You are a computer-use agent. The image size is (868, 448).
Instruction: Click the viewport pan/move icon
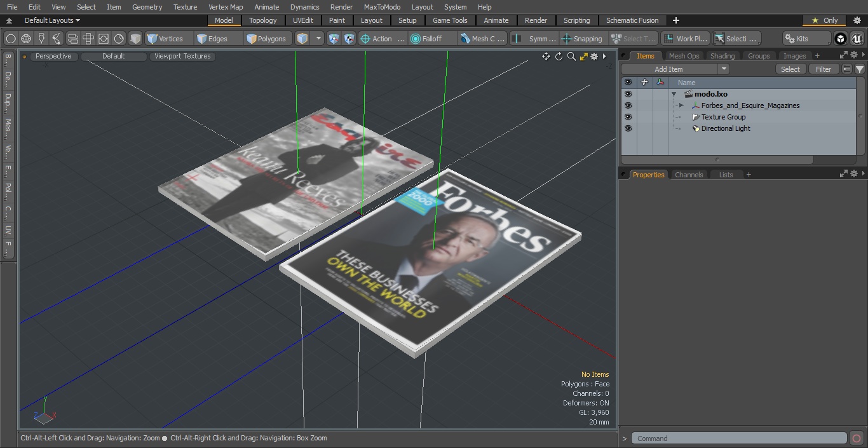546,57
